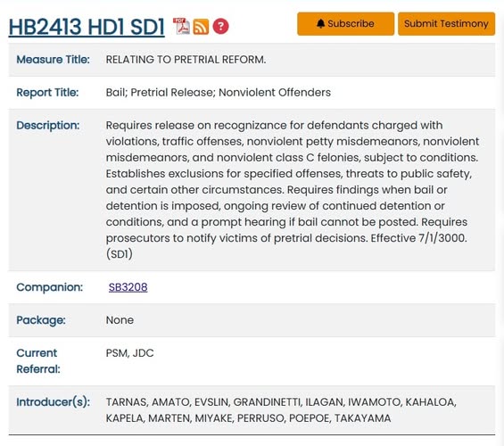
Task: Click 'Bail; Pretrial Release; Nonviolent Offenders' report title
Action: (x=219, y=93)
